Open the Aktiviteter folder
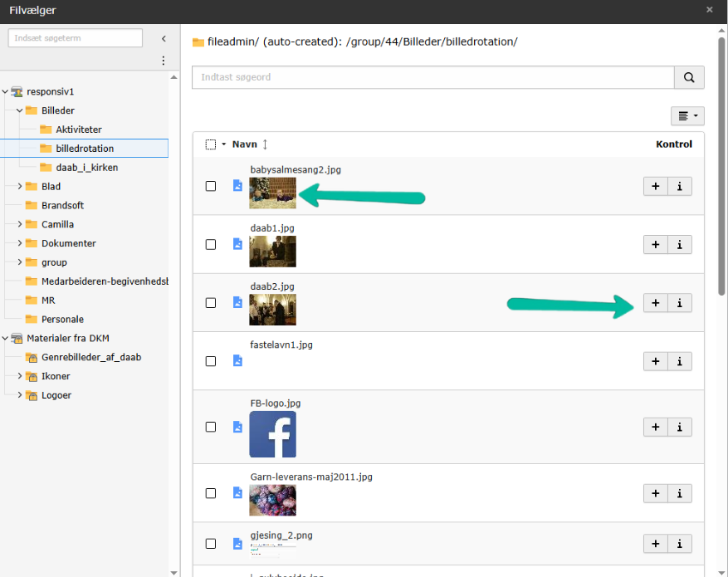 click(78, 130)
